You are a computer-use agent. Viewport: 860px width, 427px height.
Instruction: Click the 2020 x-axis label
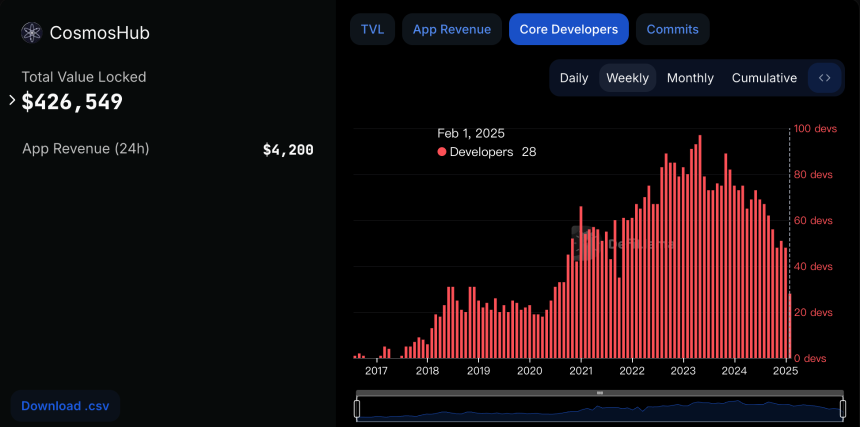(530, 371)
